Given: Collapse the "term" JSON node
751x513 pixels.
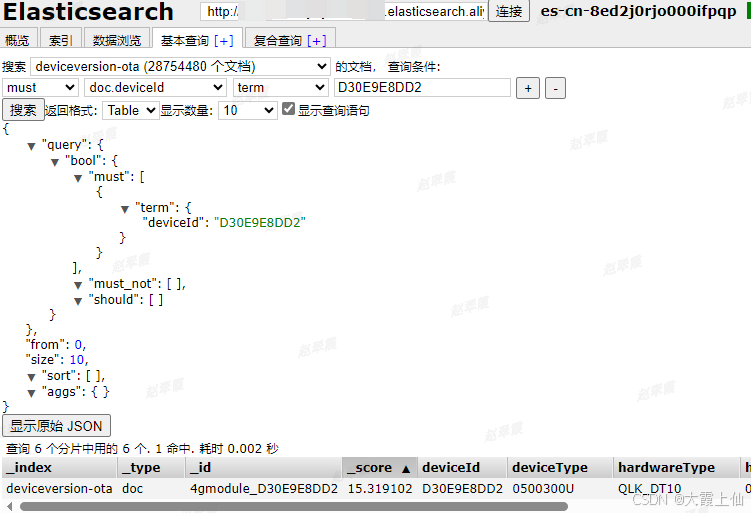Looking at the screenshot, I should [125, 209].
